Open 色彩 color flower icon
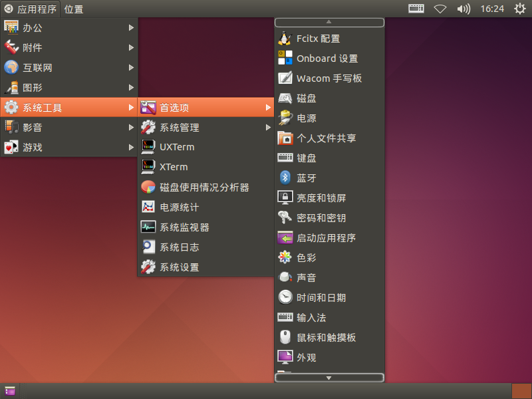Screen dimensions: 532x399 [285, 257]
